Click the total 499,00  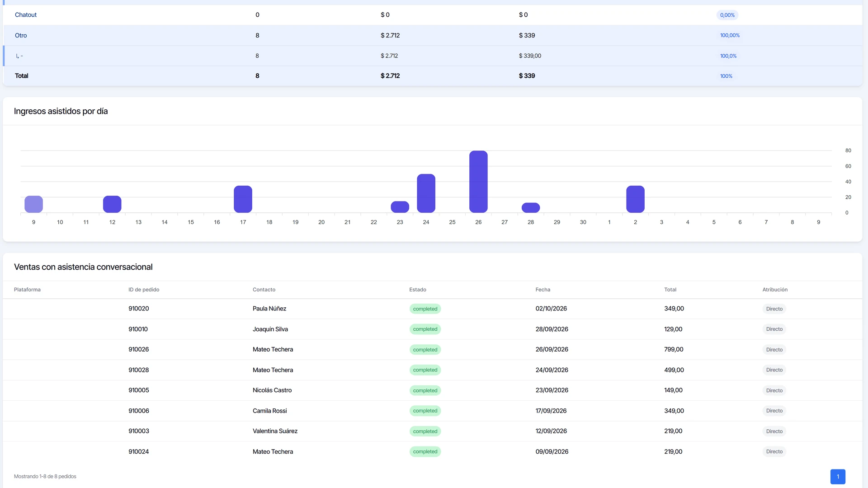pos(674,370)
